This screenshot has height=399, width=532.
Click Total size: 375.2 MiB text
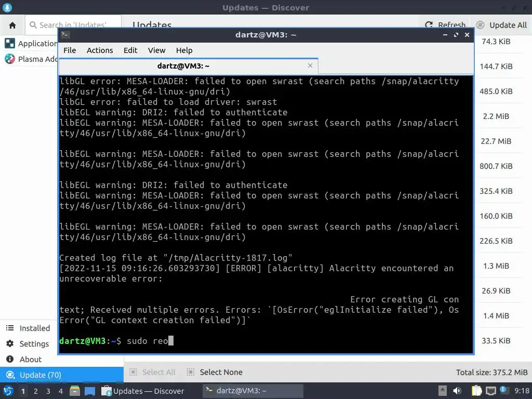(491, 372)
